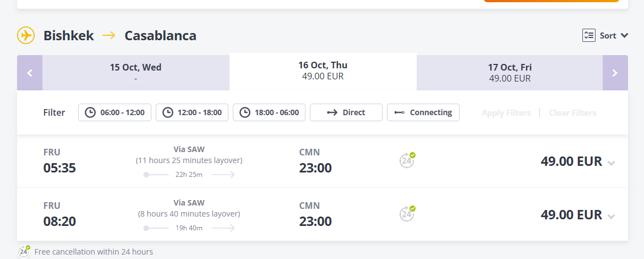644x259 pixels.
Task: Click the Sort list icon
Action: click(588, 35)
